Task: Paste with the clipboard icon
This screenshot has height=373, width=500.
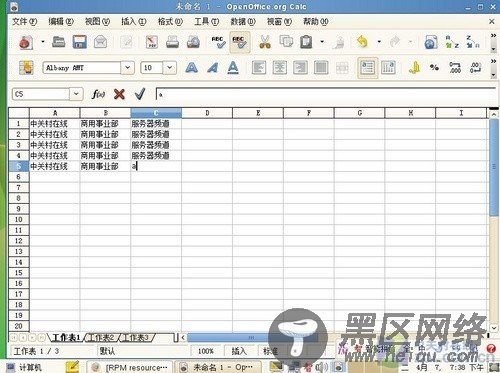Action: [x=306, y=42]
